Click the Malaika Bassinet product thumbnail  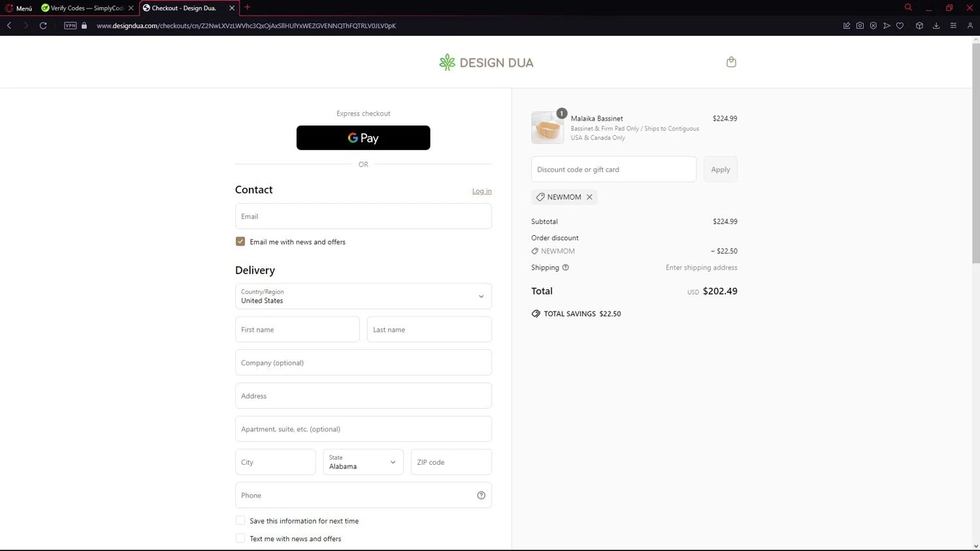point(547,127)
